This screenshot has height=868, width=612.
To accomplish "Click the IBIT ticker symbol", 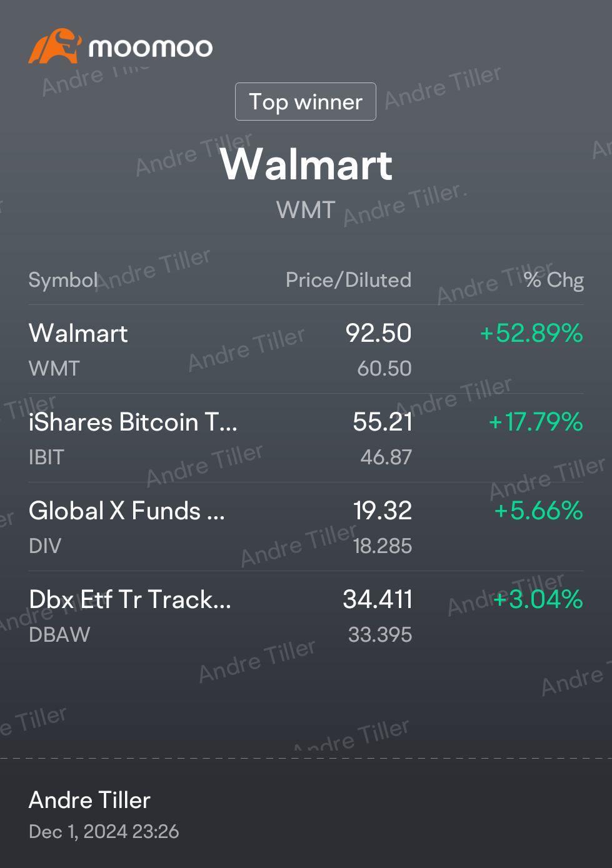I will click(46, 457).
